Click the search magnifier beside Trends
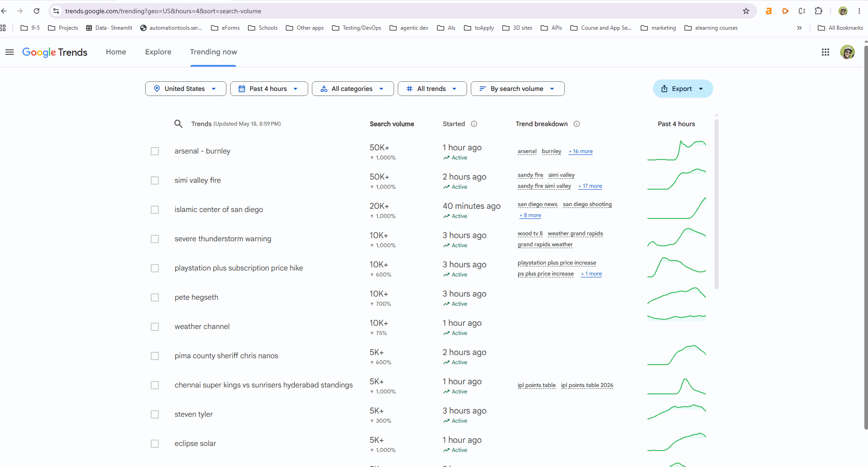The height and width of the screenshot is (467, 868). 179,124
